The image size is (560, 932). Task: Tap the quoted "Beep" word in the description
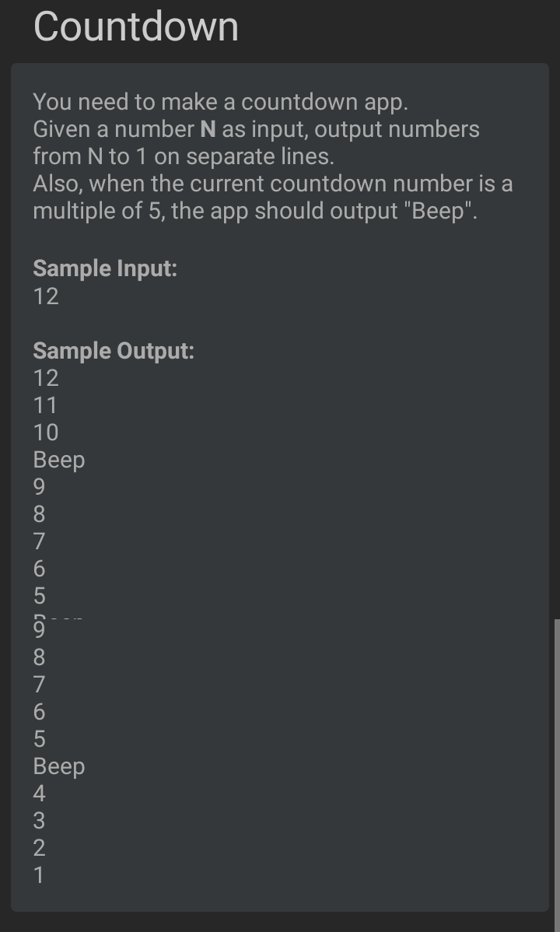pos(444,210)
